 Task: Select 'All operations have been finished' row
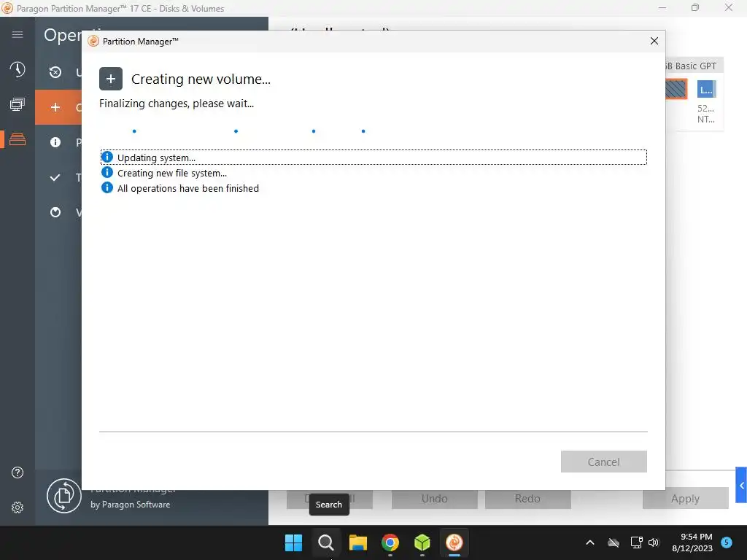pos(373,188)
